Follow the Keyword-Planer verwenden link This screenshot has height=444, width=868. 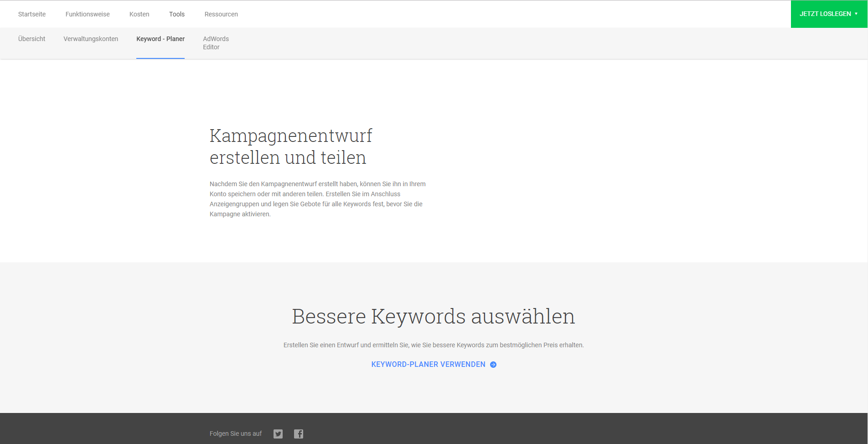click(429, 364)
